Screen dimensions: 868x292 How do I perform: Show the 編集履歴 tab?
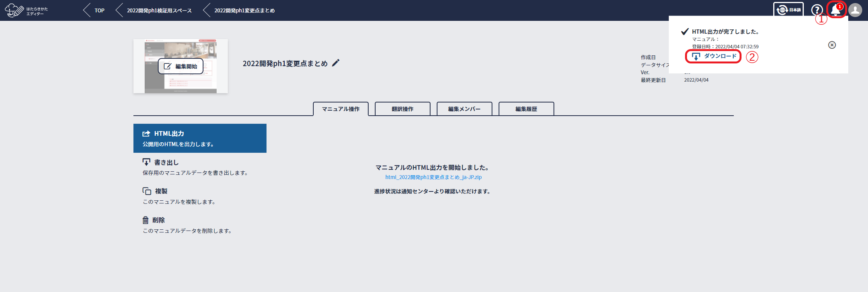coord(526,109)
